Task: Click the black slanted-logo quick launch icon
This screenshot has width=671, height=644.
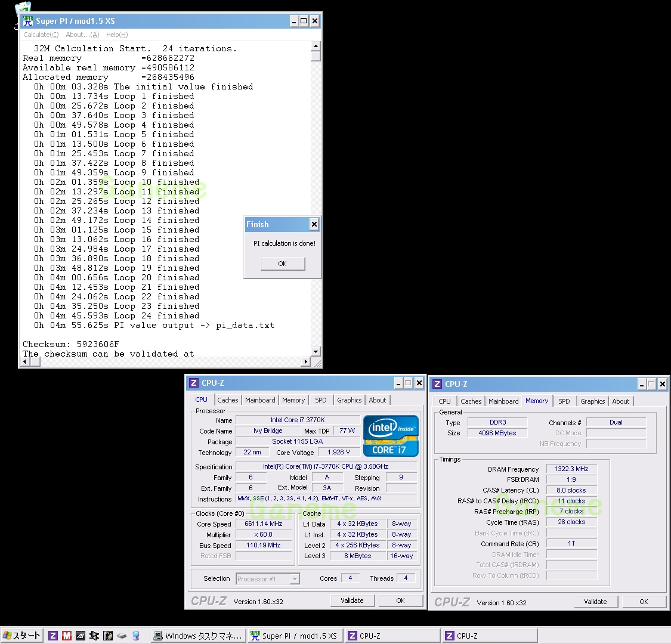Action: 81,636
